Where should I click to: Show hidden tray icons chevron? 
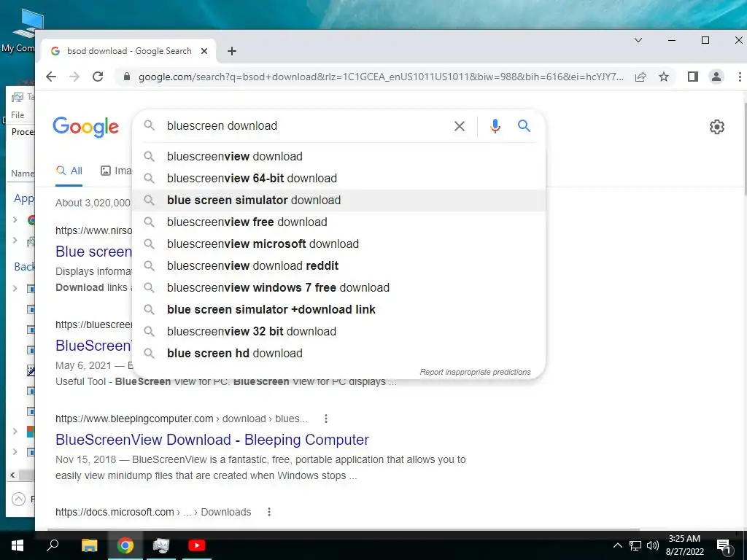[617, 545]
